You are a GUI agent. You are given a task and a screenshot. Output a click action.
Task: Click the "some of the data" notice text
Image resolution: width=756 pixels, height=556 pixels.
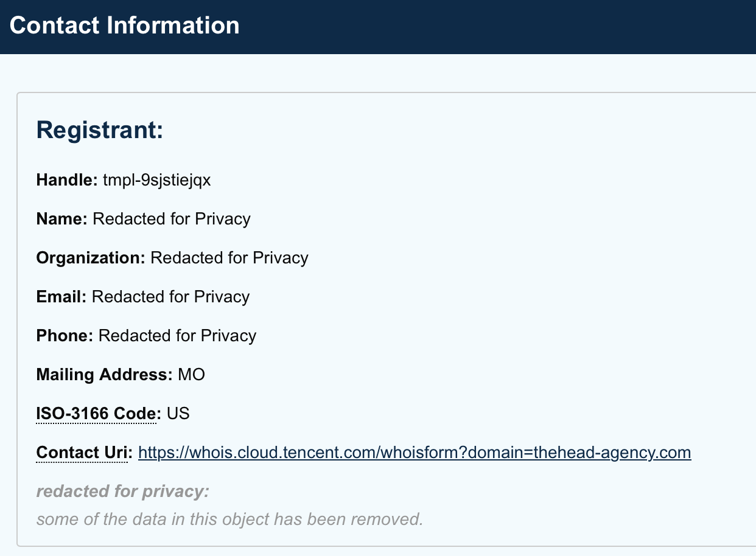click(x=229, y=520)
